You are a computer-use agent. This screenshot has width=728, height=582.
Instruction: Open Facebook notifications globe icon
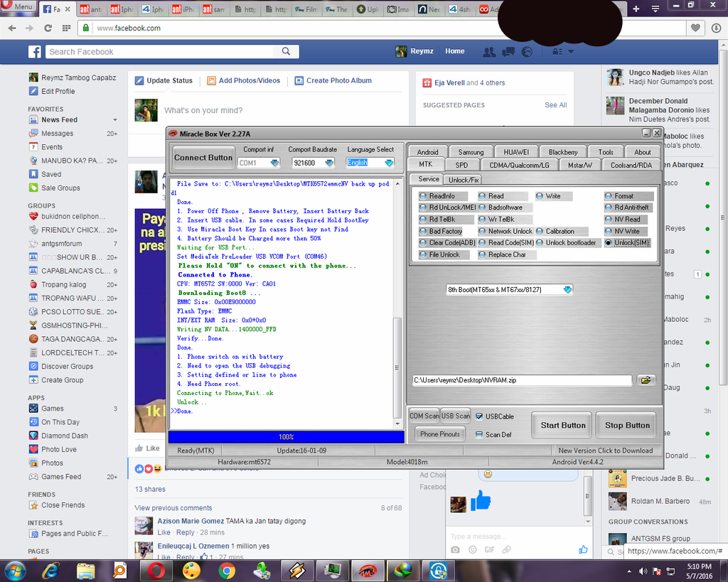click(x=527, y=51)
